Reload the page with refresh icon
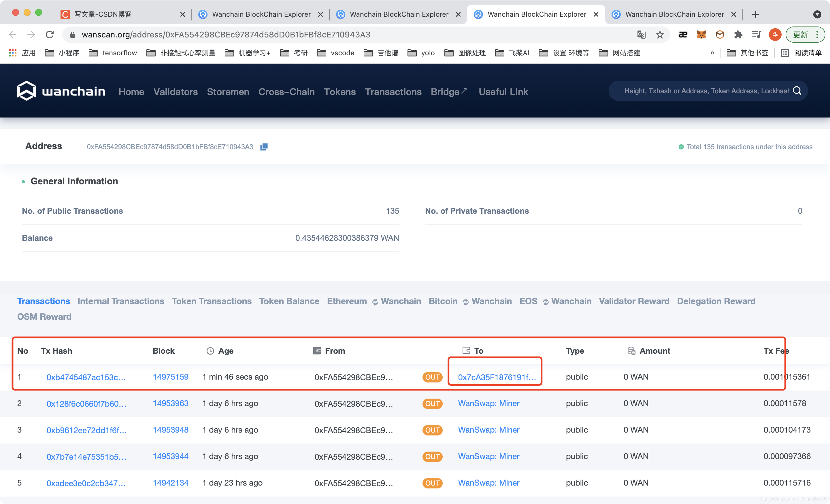The height and width of the screenshot is (504, 830). click(x=50, y=34)
